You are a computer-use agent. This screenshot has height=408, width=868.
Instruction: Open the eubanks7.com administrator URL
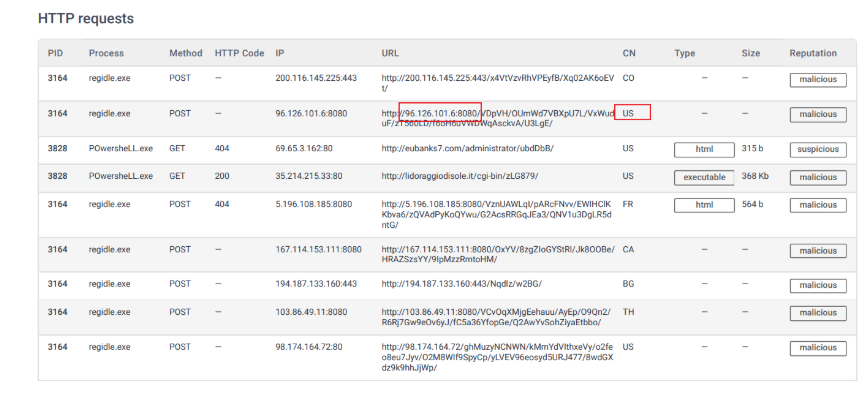pyautogui.click(x=467, y=149)
